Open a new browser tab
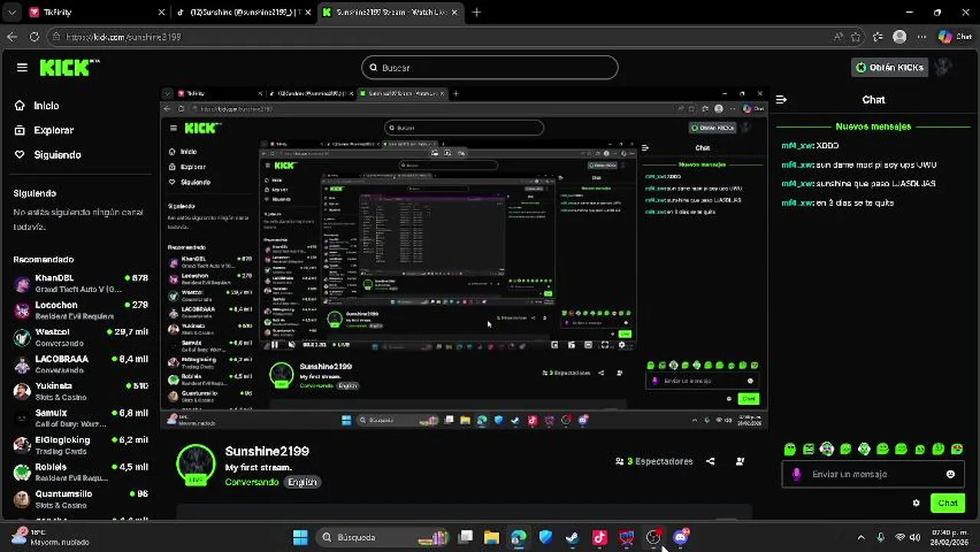Image resolution: width=980 pixels, height=552 pixels. [x=476, y=12]
